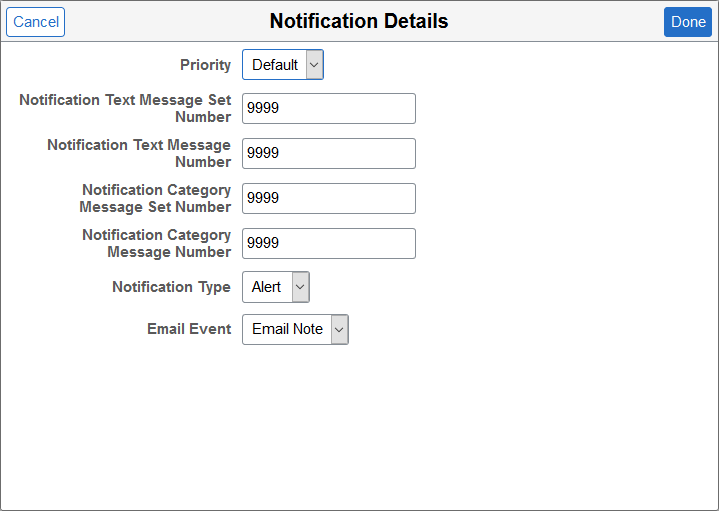The image size is (719, 511).
Task: Click the Notification Category Message Set Number label
Action: click(155, 198)
